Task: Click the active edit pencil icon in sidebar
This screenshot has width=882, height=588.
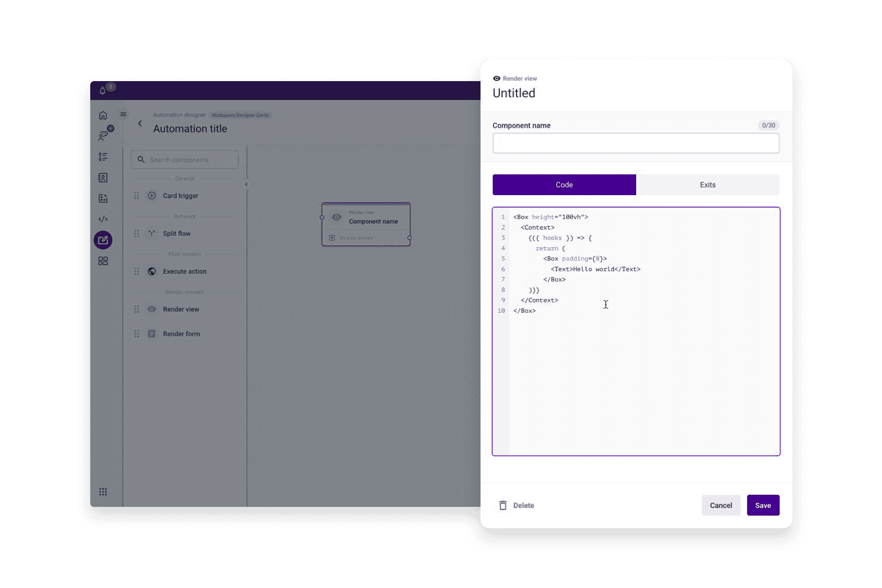Action: (x=103, y=240)
